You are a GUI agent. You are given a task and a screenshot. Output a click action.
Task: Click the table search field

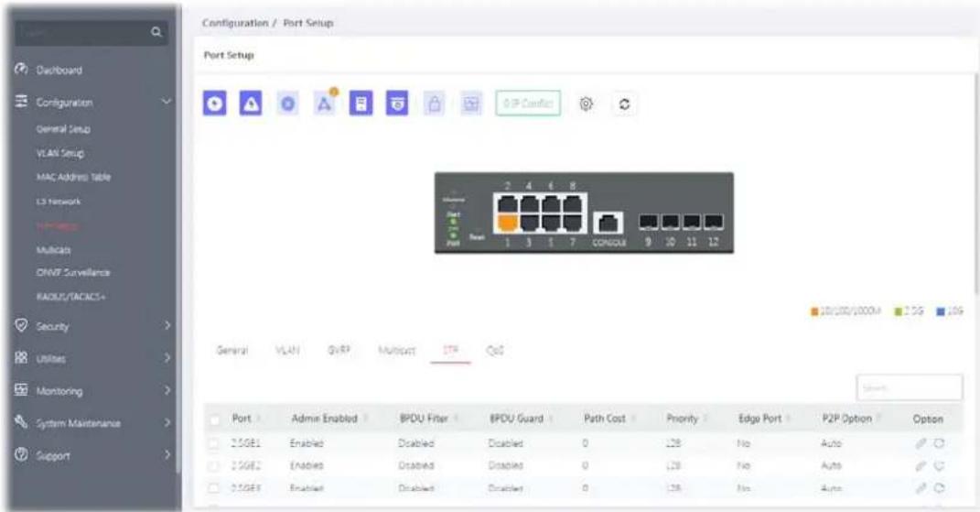tap(910, 388)
